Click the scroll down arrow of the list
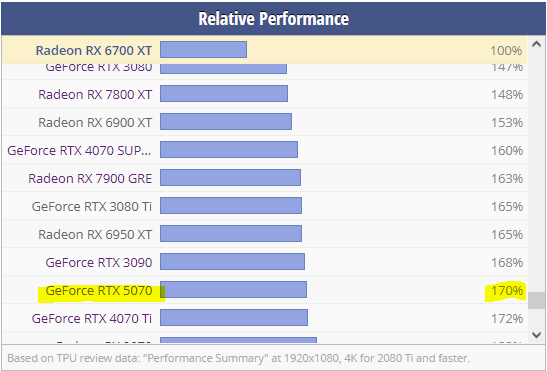The image size is (547, 371). pos(537,335)
